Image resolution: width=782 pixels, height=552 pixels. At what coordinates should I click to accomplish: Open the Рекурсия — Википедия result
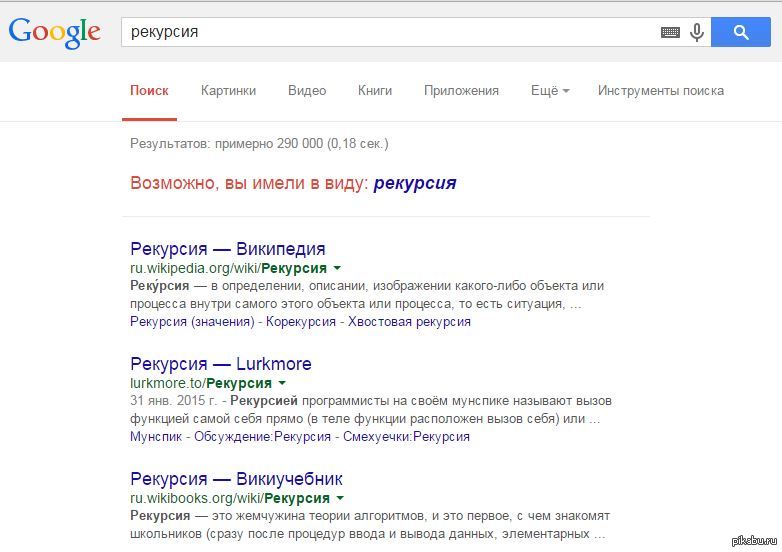[228, 248]
